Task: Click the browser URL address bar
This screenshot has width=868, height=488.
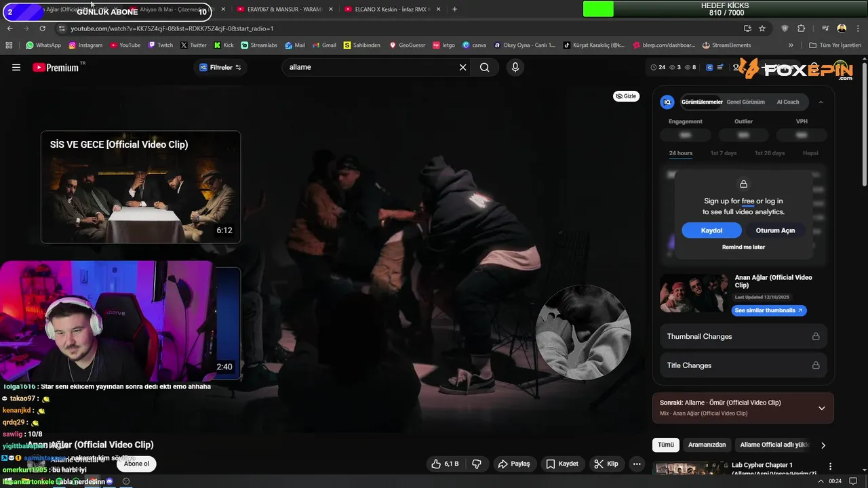Action: pos(400,28)
